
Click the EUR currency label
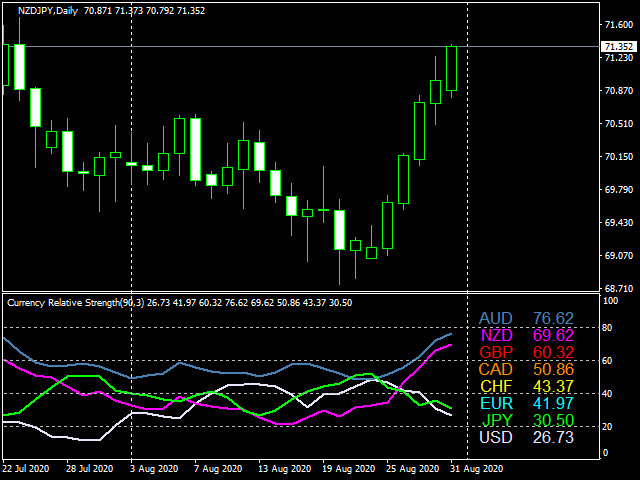(x=496, y=403)
